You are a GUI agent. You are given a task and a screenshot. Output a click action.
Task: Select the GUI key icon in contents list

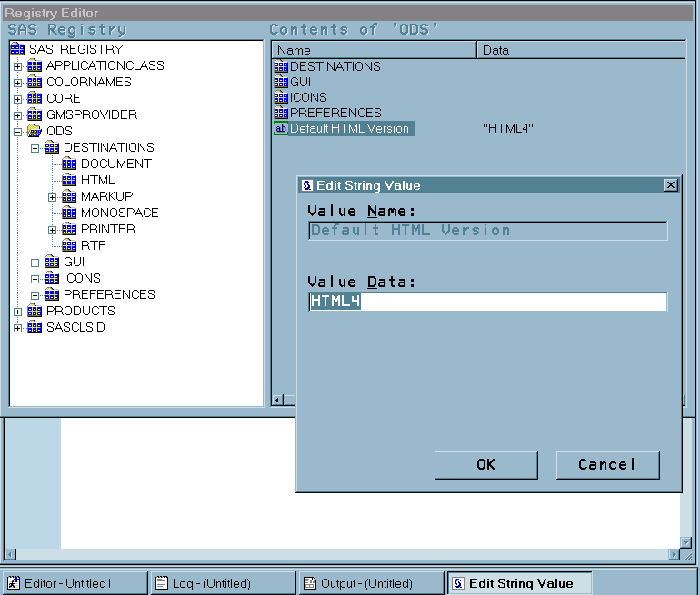[x=280, y=82]
